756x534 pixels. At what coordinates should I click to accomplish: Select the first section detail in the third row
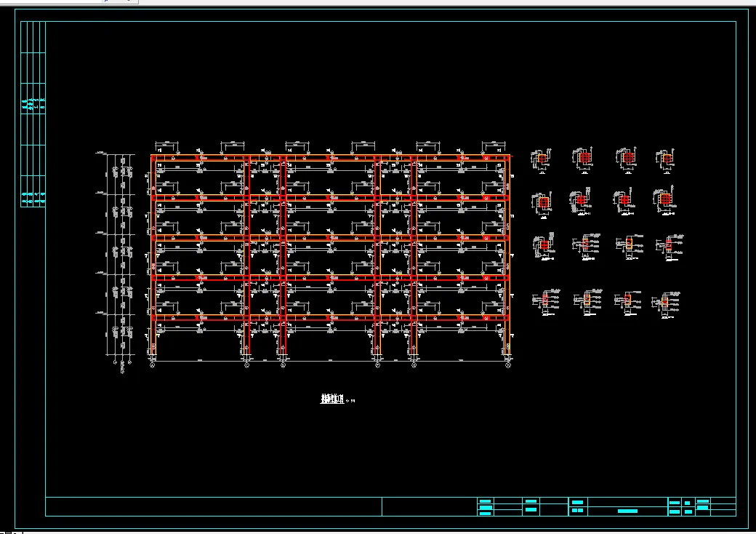pos(544,246)
